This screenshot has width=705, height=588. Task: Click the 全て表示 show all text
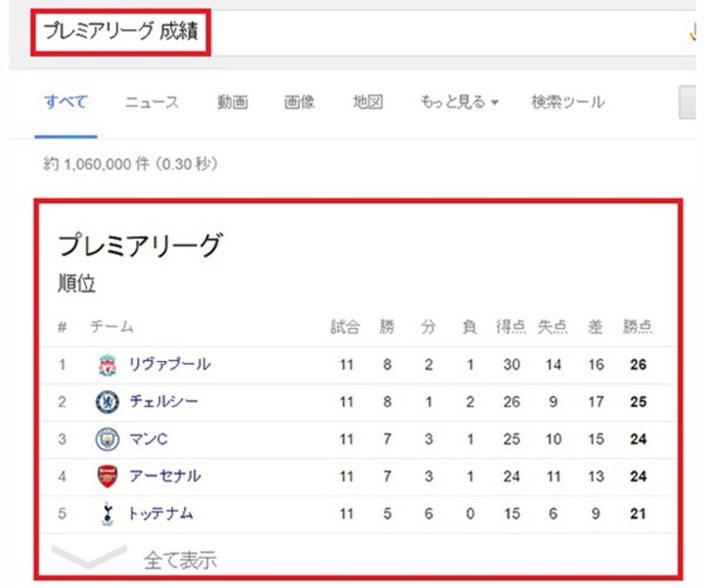[181, 560]
